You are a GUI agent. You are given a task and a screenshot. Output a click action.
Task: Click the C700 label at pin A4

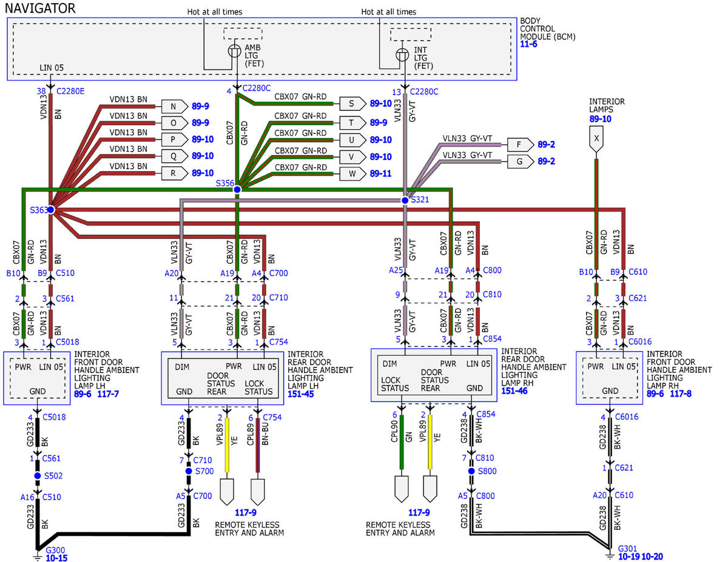pos(278,273)
